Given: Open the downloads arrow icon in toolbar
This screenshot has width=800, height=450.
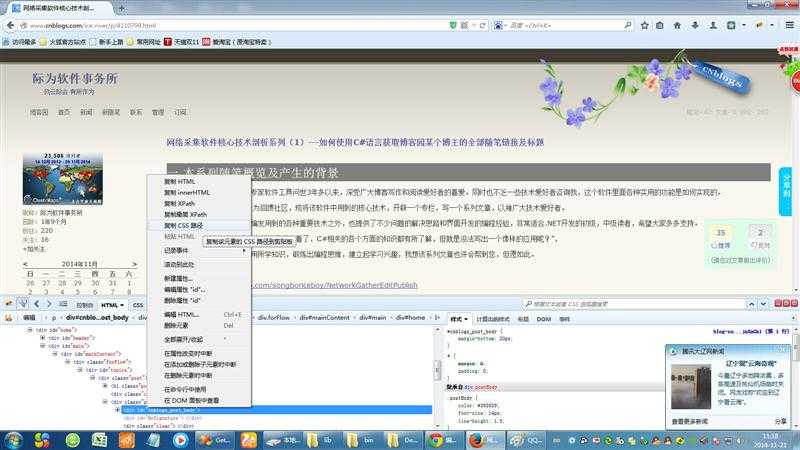Looking at the screenshot, I should (x=695, y=25).
